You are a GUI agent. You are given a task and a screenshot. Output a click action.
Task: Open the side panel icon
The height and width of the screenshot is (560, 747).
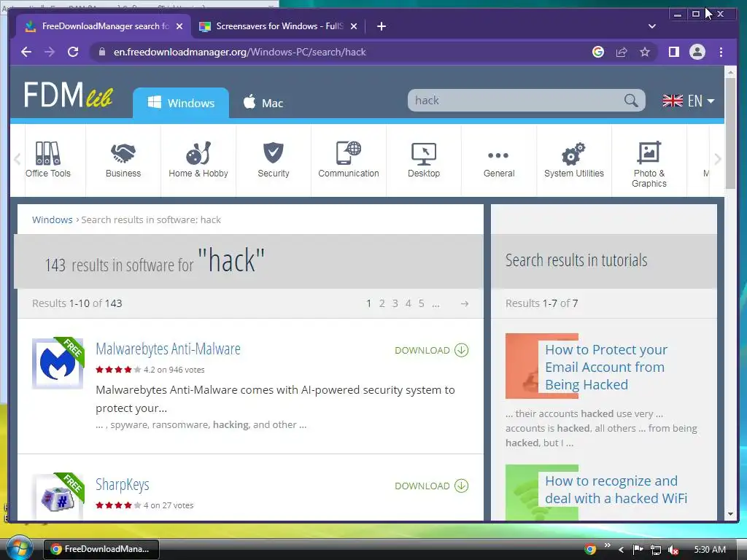(x=673, y=52)
